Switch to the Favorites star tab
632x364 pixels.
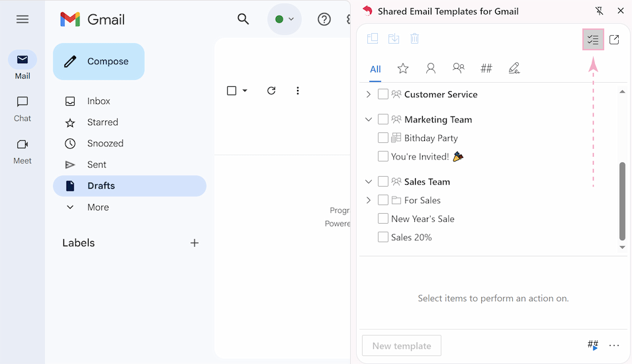tap(402, 69)
